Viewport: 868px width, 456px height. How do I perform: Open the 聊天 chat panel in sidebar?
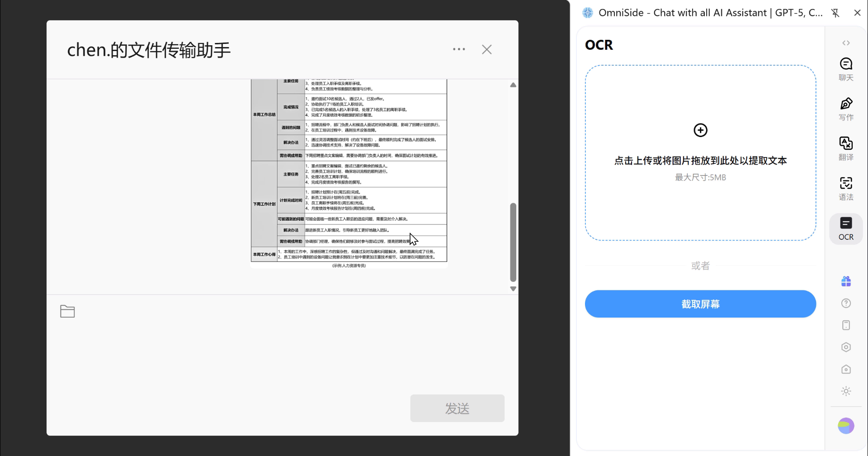point(846,69)
